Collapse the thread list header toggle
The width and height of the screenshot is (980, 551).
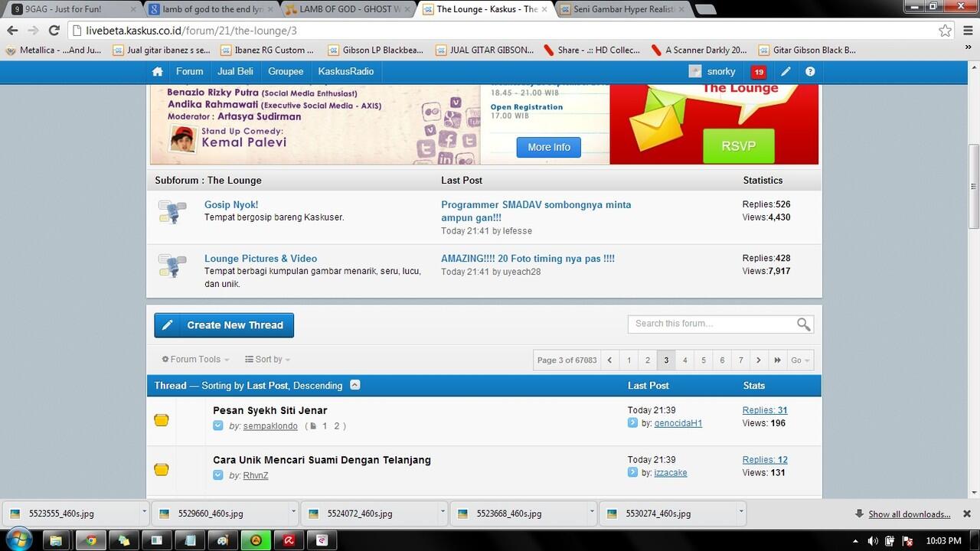pyautogui.click(x=355, y=385)
